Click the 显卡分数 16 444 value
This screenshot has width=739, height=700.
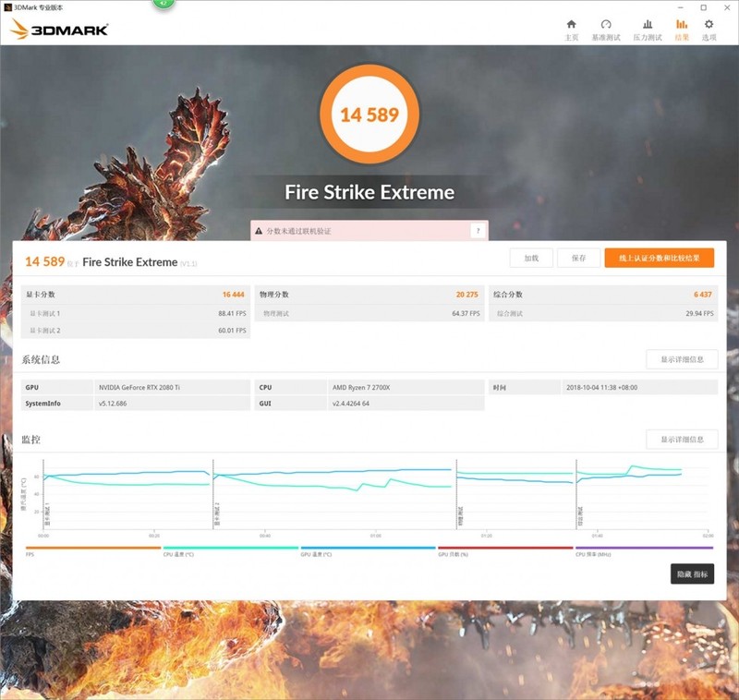[234, 295]
